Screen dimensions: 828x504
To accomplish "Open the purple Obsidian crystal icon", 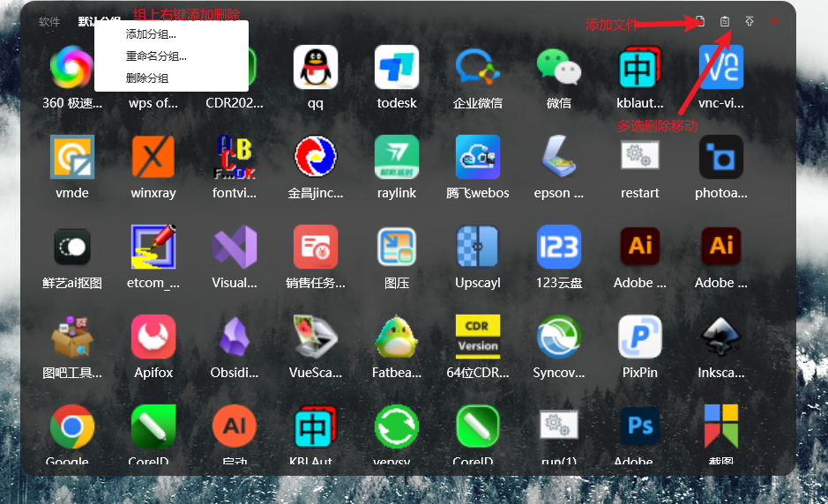I will click(235, 337).
